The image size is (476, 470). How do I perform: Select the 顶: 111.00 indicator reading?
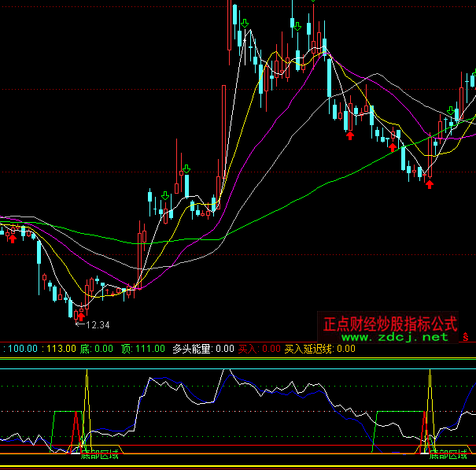[x=142, y=348]
